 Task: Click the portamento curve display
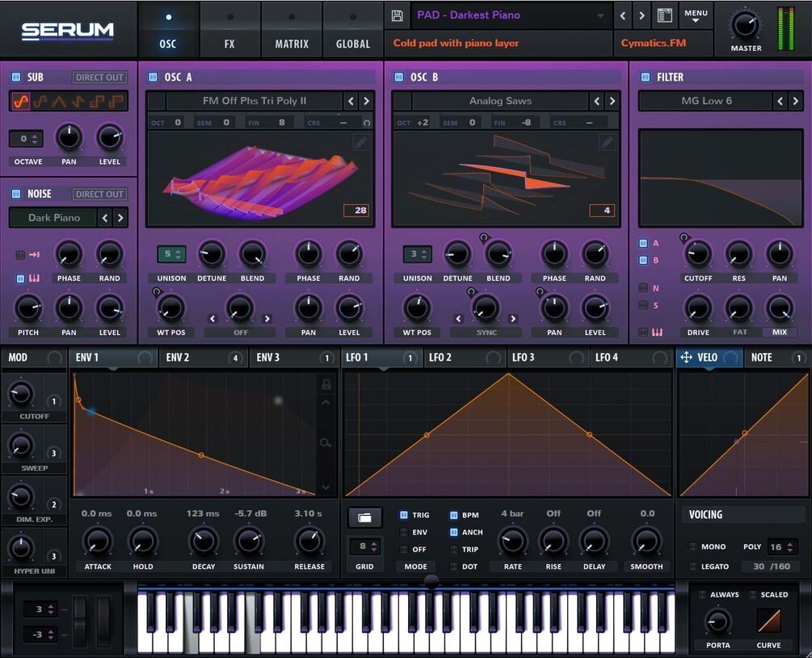(768, 621)
